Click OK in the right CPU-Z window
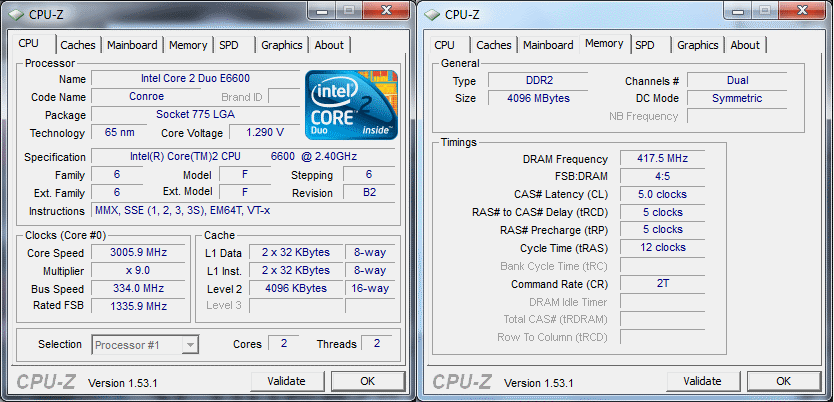Screen dimensions: 834x402 click(783, 381)
